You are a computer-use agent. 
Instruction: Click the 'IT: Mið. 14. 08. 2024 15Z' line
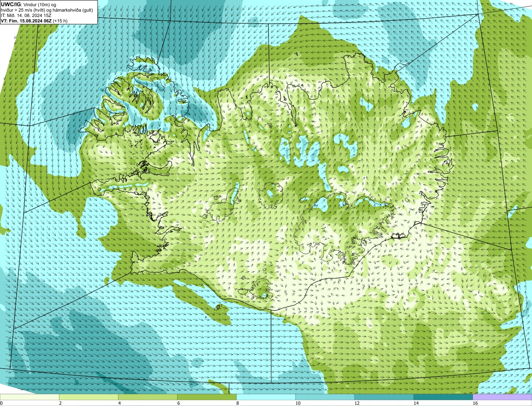pos(26,15)
